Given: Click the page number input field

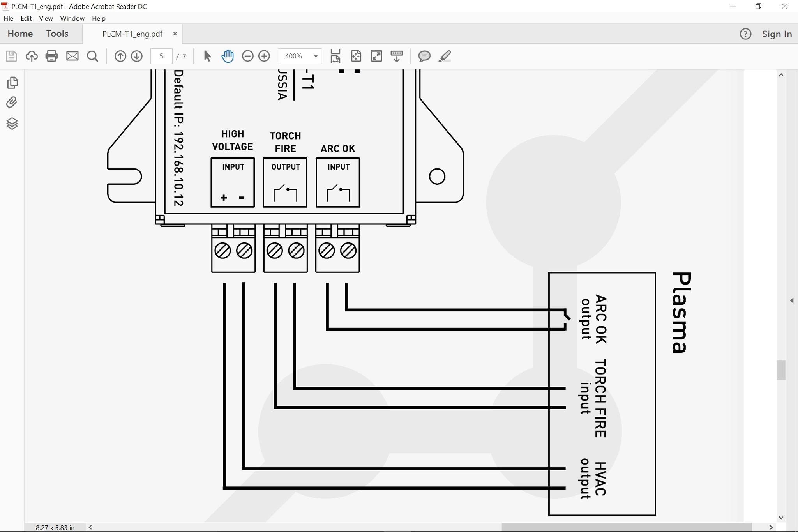Looking at the screenshot, I should coord(161,56).
